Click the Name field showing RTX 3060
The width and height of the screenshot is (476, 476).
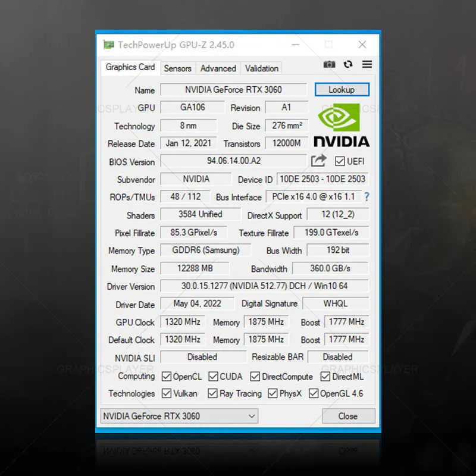[x=233, y=89]
